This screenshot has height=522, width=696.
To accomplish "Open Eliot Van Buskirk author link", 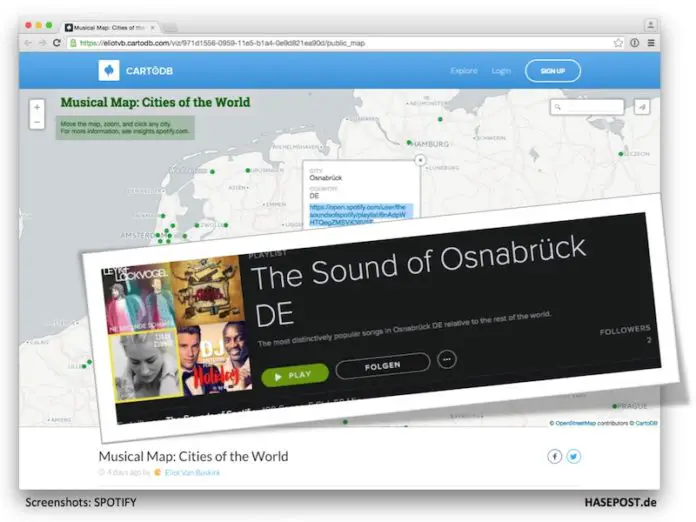I will [192, 473].
